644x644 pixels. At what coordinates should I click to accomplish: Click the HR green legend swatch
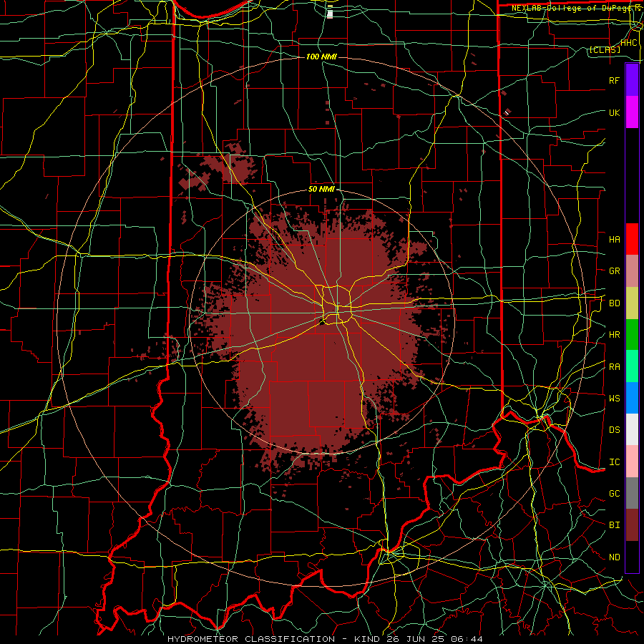(x=632, y=335)
